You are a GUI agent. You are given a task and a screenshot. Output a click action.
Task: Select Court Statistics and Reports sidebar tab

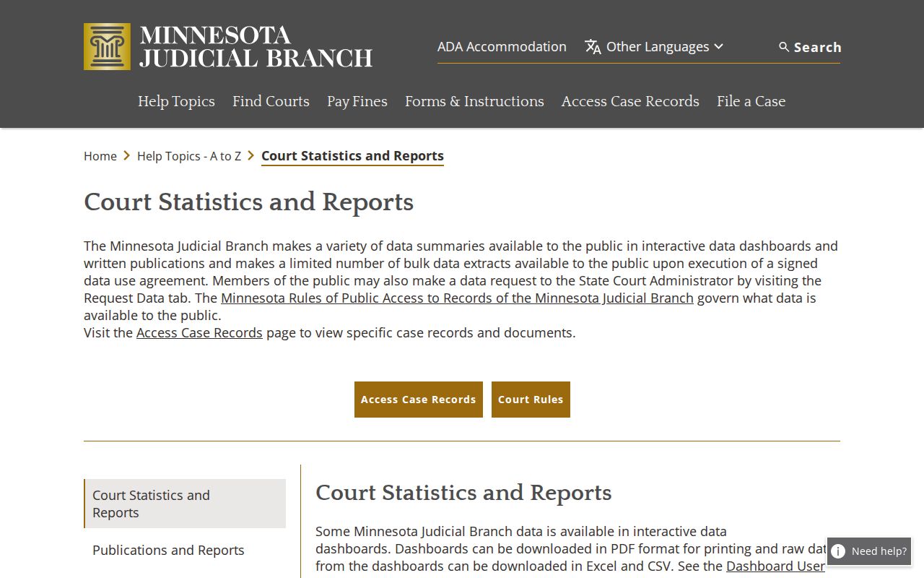(x=185, y=504)
